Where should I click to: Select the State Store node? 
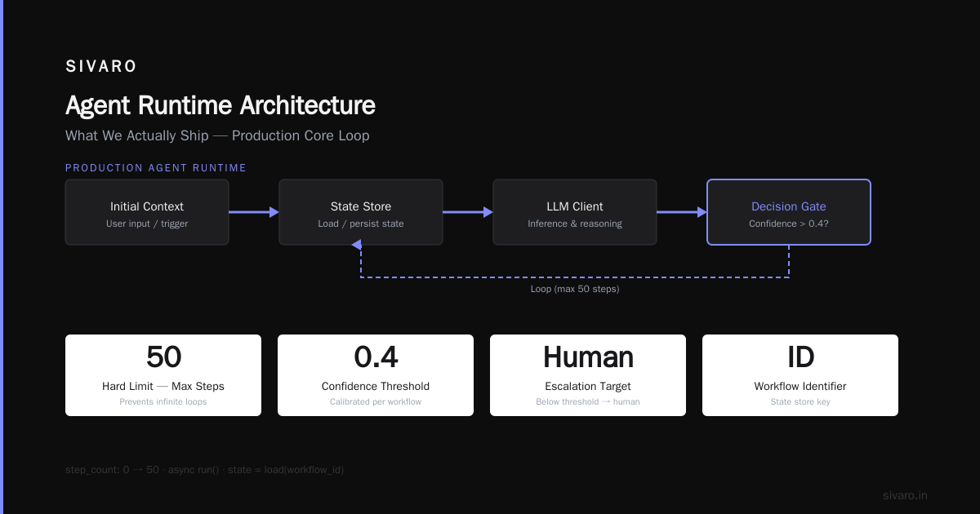[361, 212]
